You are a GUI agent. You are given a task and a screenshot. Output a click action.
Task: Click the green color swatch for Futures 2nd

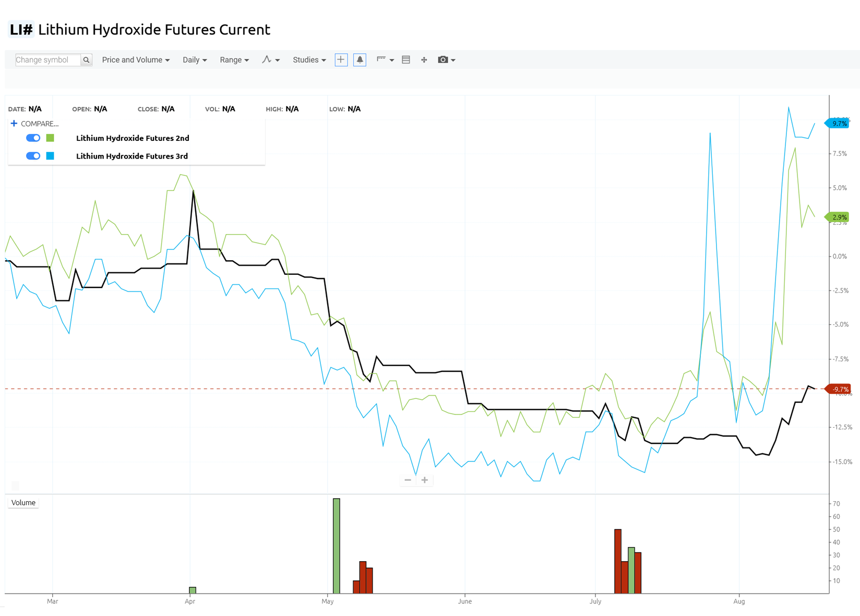[50, 138]
